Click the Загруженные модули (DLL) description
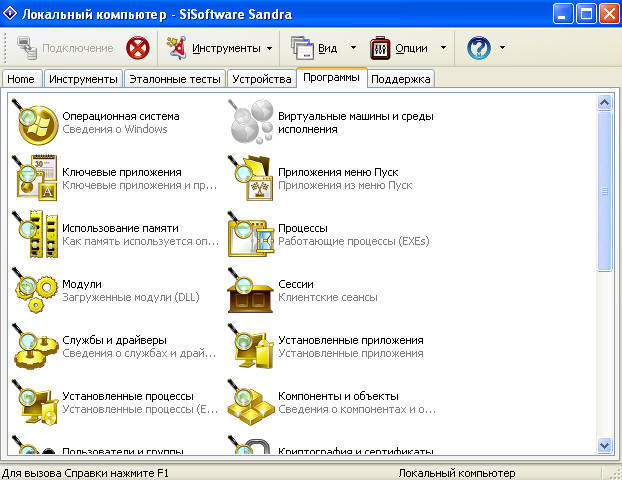 [131, 297]
